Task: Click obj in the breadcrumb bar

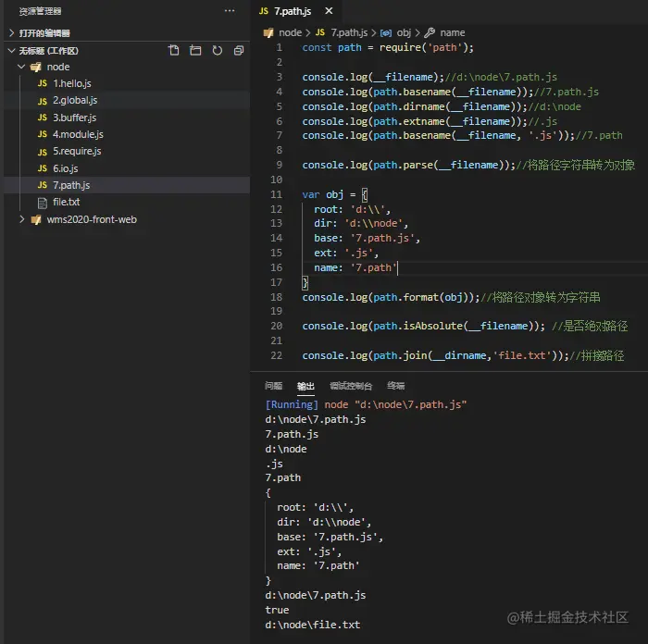Action: tap(404, 32)
